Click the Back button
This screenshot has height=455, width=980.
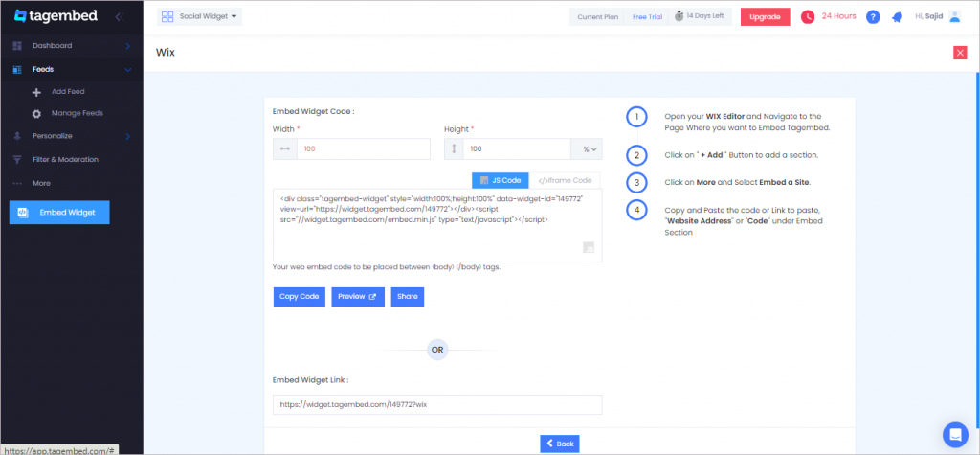tap(560, 444)
